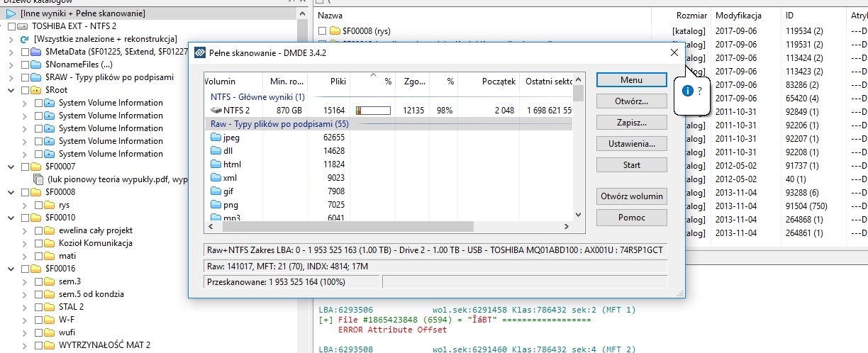This screenshot has width=868, height=353.
Task: Click the multi-file icon before luk pionowy teoria
Action: 39,179
